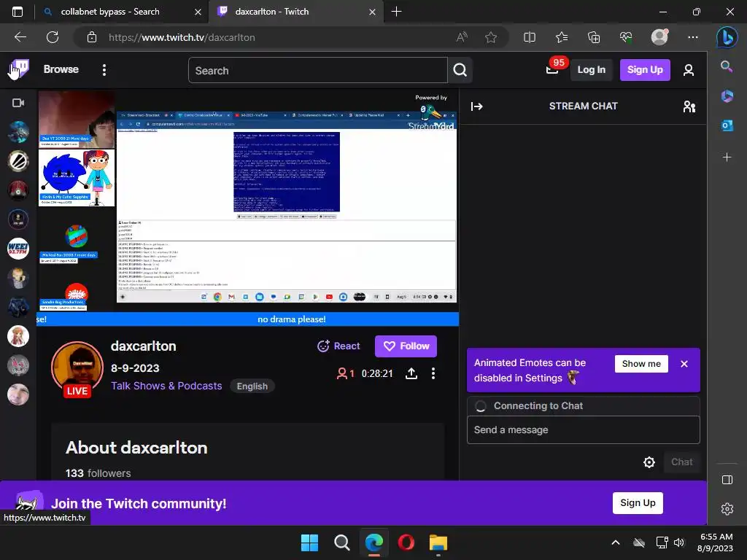Viewport: 747px width, 560px height.
Task: Open the Edge profile avatar
Action: click(x=659, y=37)
